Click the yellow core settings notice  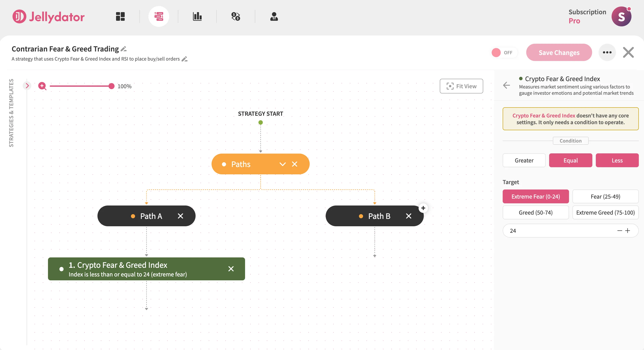point(571,119)
